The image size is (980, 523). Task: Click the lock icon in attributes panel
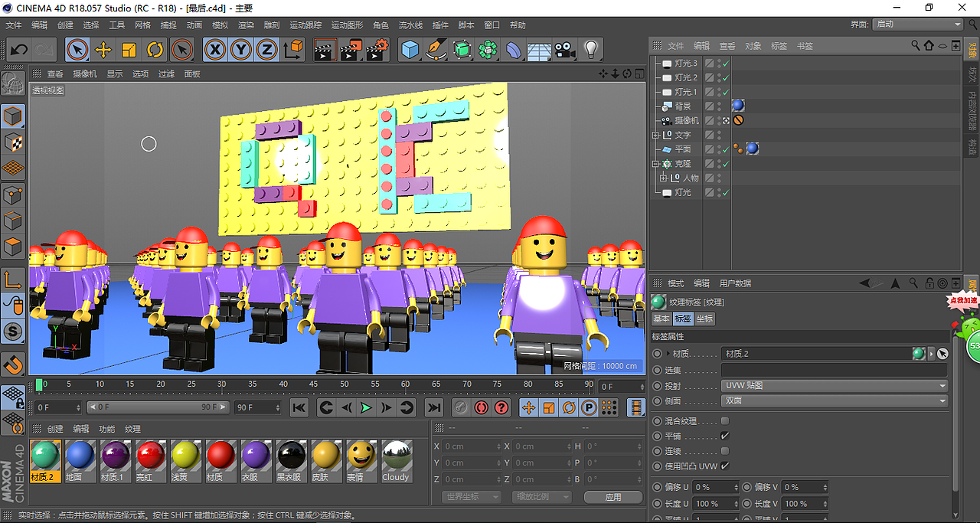pyautogui.click(x=928, y=283)
